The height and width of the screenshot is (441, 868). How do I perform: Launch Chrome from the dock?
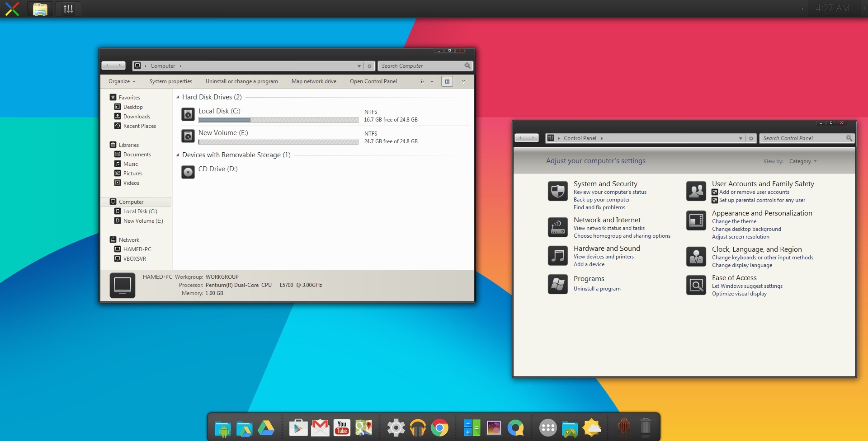click(x=439, y=427)
